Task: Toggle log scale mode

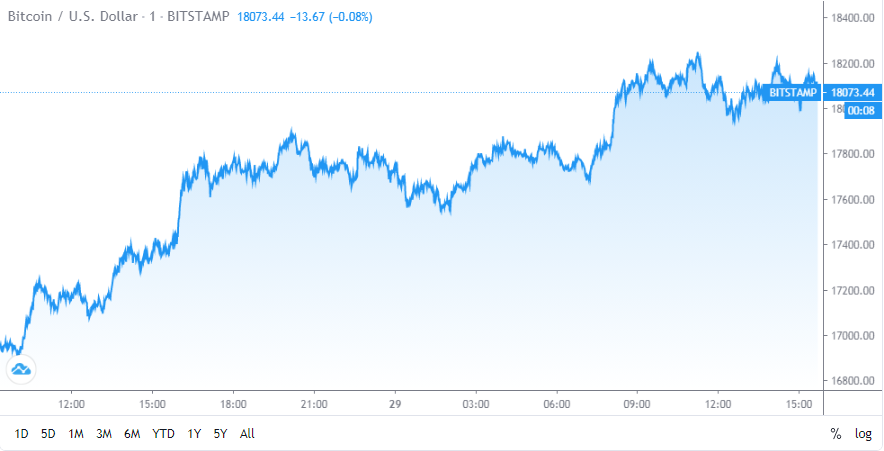Action: (863, 434)
